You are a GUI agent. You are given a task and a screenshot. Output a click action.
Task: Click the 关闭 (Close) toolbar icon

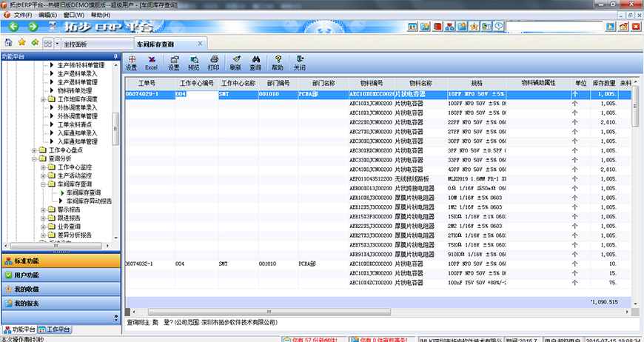click(299, 62)
